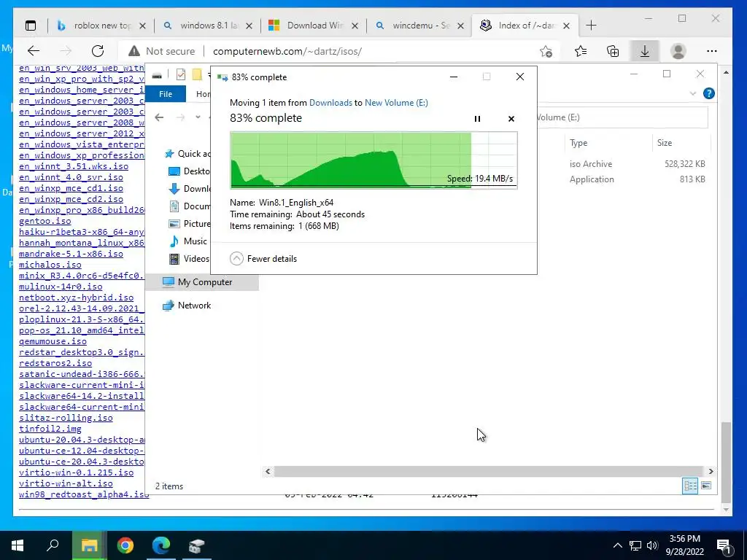
Task: Select Quick access in navigation pane
Action: tap(187, 153)
